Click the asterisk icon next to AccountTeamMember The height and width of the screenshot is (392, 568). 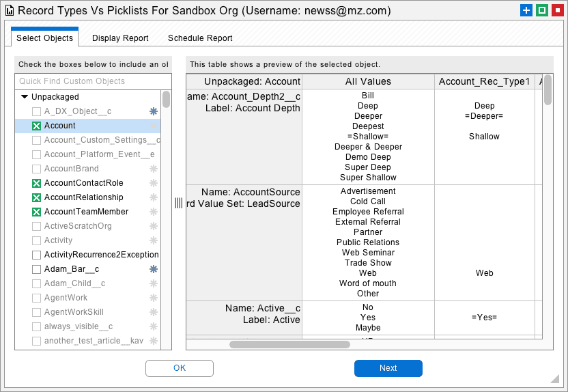coord(154,212)
